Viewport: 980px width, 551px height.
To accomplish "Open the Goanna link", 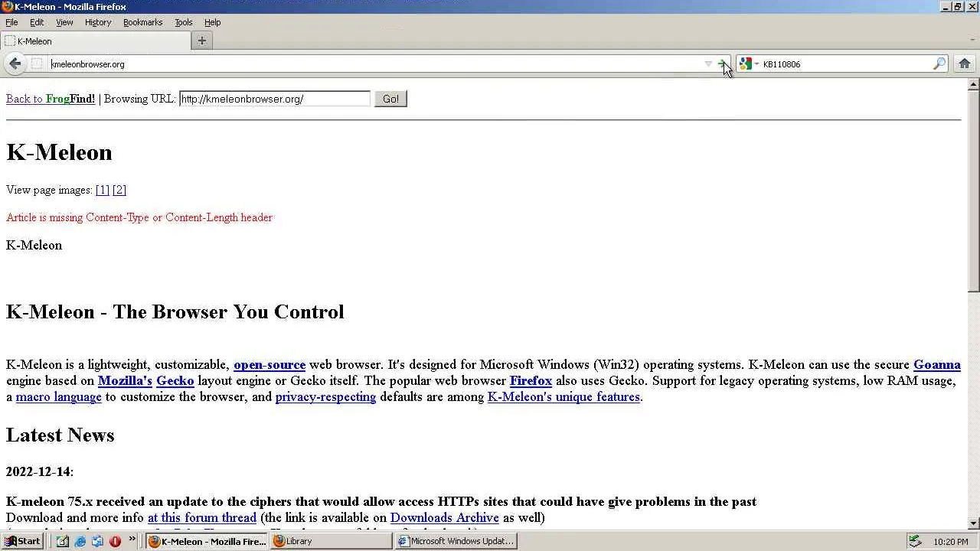I will 937,365.
